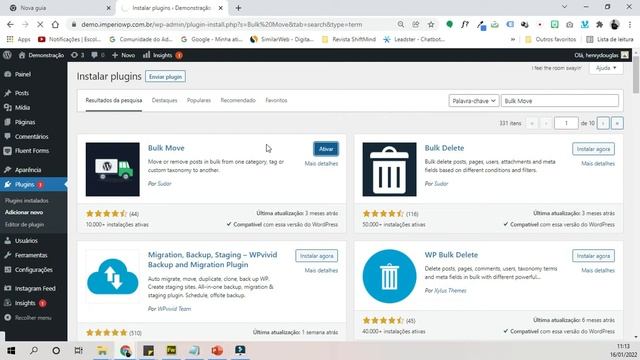Switch to the Populares tab

(x=199, y=100)
